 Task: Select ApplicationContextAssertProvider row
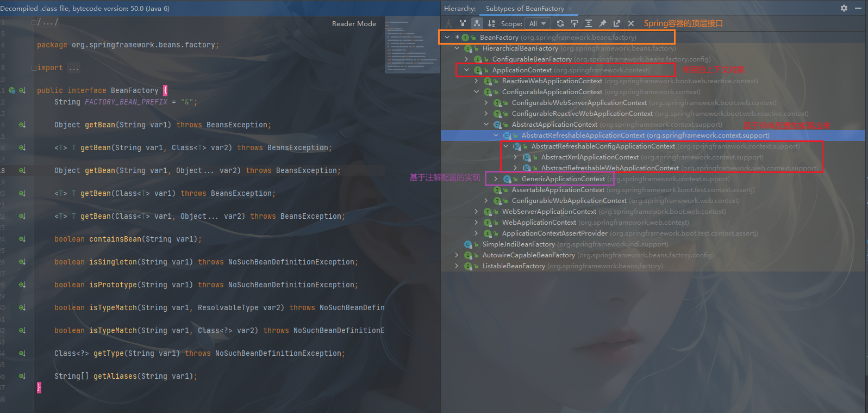[653, 233]
